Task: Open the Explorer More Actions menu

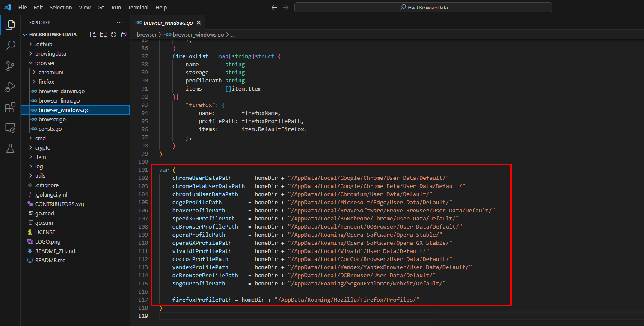Action: (x=119, y=22)
